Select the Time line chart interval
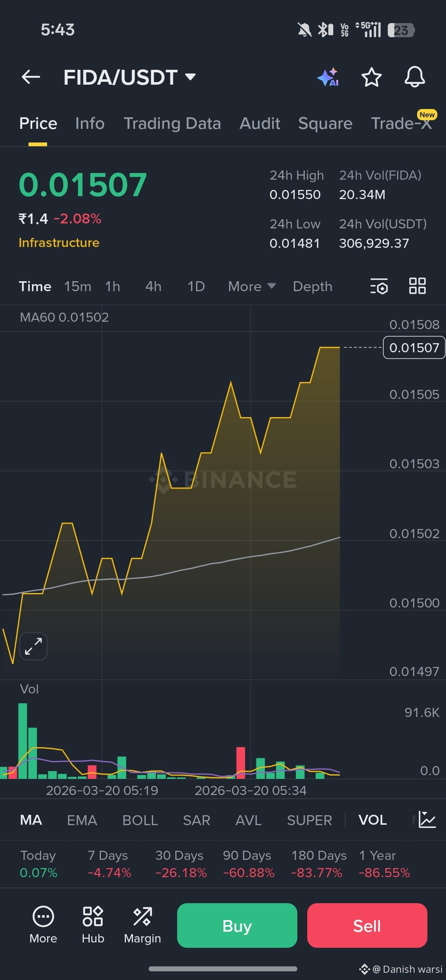 coord(35,286)
